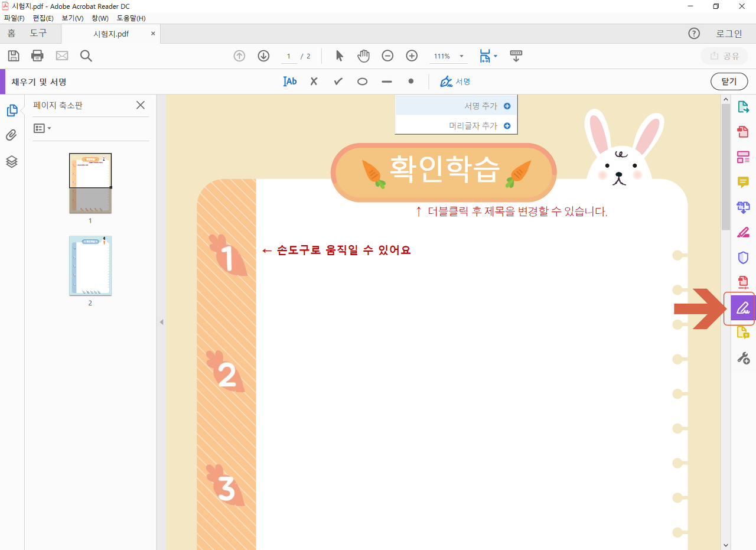Open the Create PDF tool in right pane
Viewport: 756px width, 550px height.
pyautogui.click(x=743, y=132)
